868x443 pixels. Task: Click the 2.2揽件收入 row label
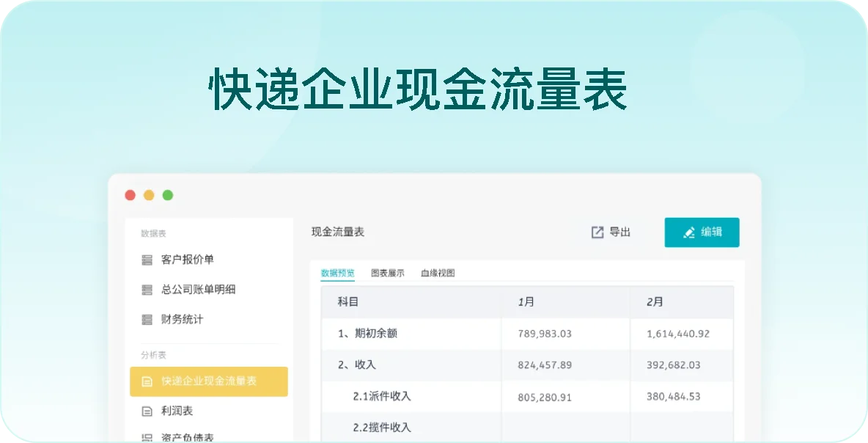[381, 427]
